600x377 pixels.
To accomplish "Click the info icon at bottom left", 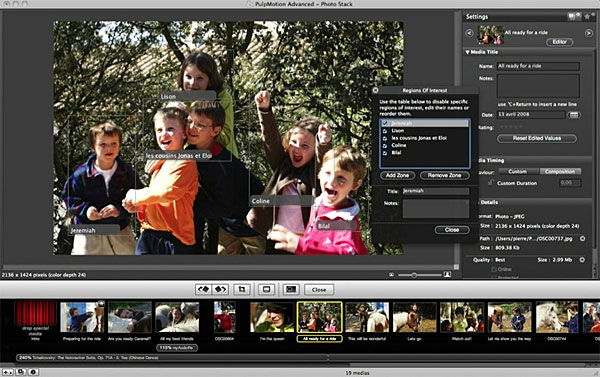I will [33, 372].
